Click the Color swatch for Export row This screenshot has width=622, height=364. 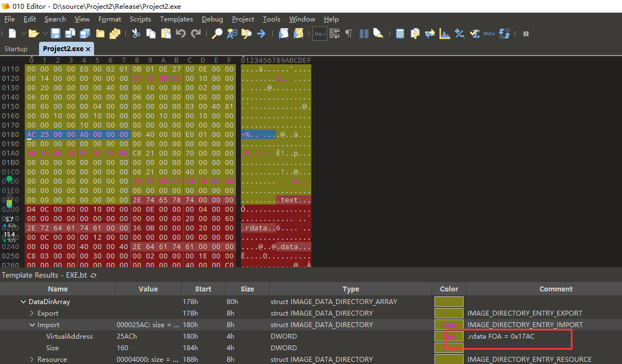pos(449,313)
